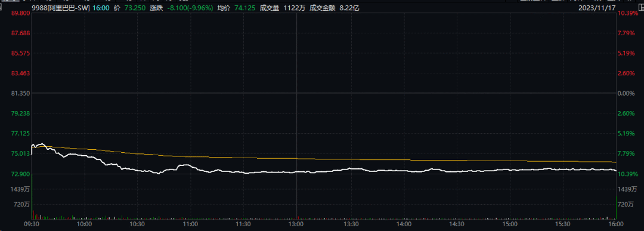Screen dimensions: 644x231
Task: Click the 15:00 time axis label
Action: coord(510,224)
